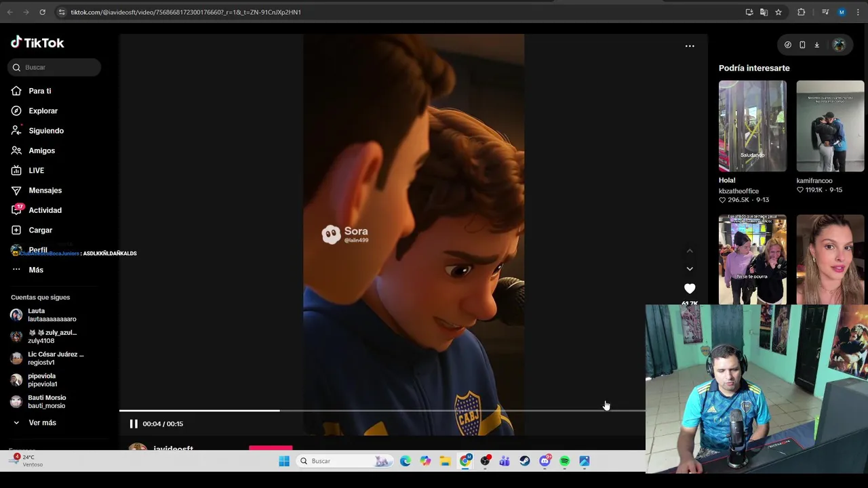Pause the video with playback button
The width and height of the screenshot is (868, 488).
[x=134, y=424]
